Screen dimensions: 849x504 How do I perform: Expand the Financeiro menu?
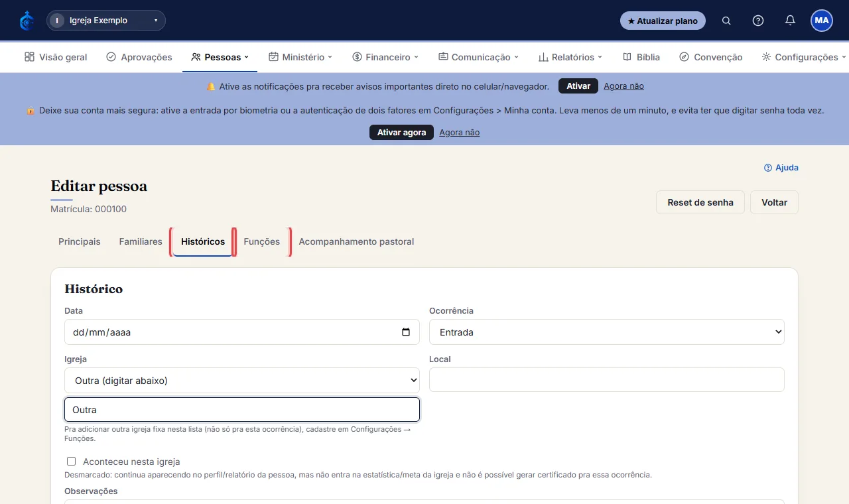click(x=385, y=57)
